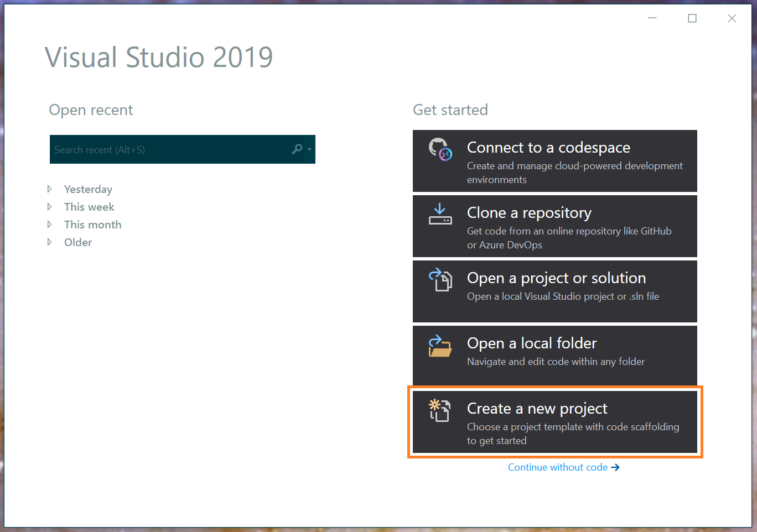Choose the Connect to a codespace title
This screenshot has height=532, width=757.
tap(548, 148)
